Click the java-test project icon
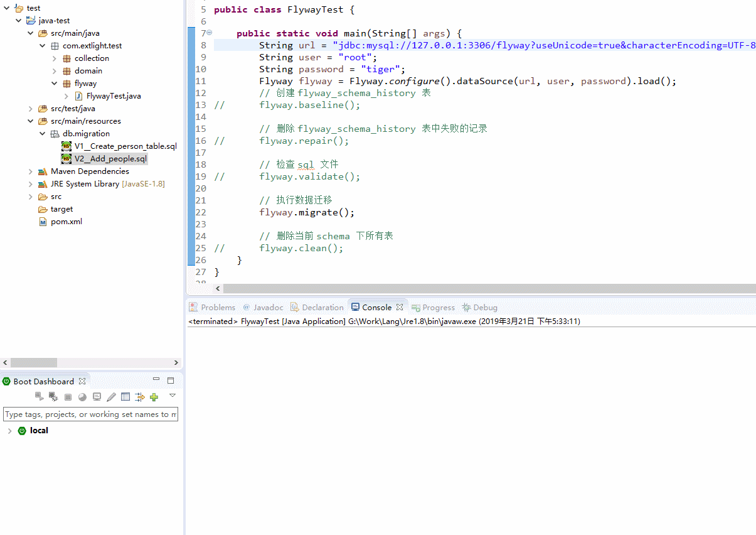The width and height of the screenshot is (756, 535). coord(31,20)
